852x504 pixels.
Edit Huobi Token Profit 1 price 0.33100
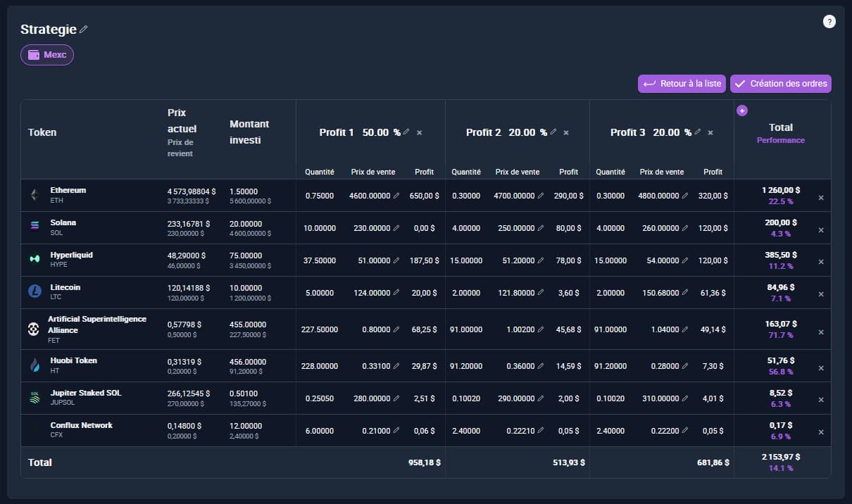coord(396,366)
